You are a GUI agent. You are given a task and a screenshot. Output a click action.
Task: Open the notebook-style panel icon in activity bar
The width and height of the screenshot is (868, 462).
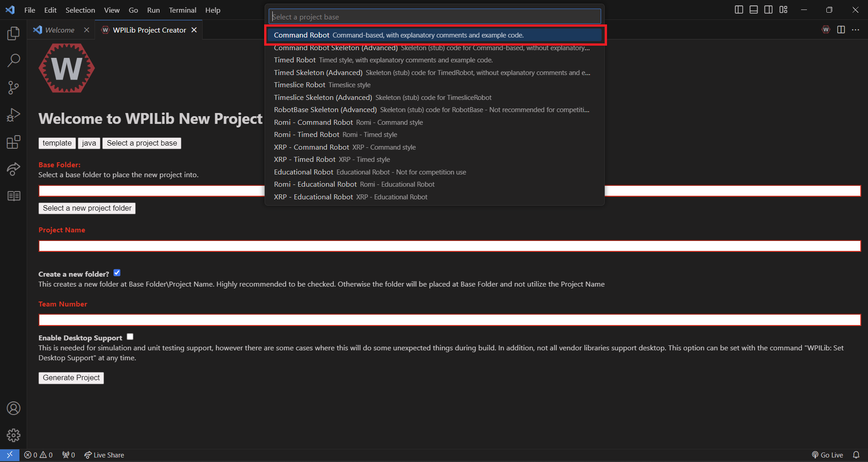(x=14, y=196)
